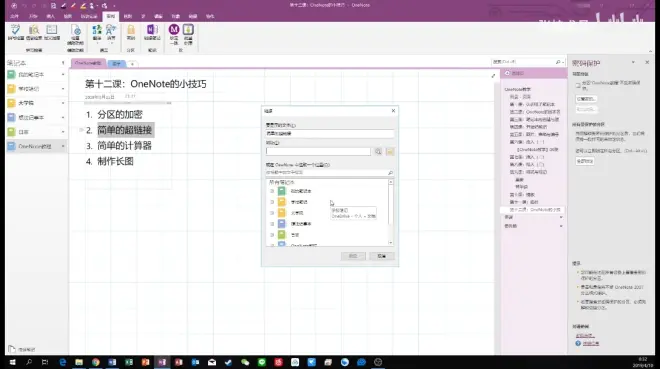
Task: Select the blue section tab
Action: (117, 64)
